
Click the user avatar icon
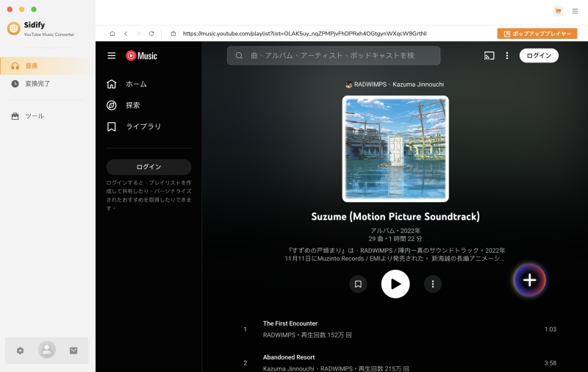click(x=47, y=350)
